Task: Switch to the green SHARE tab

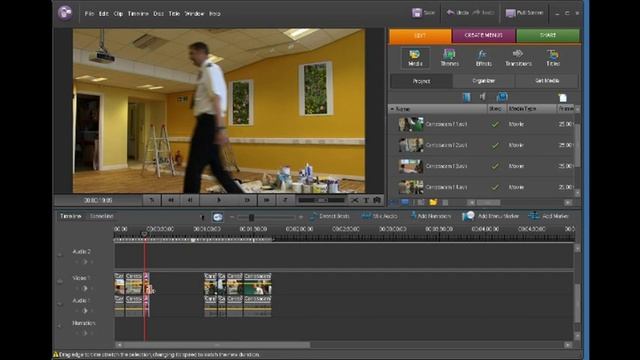Action: click(x=548, y=36)
